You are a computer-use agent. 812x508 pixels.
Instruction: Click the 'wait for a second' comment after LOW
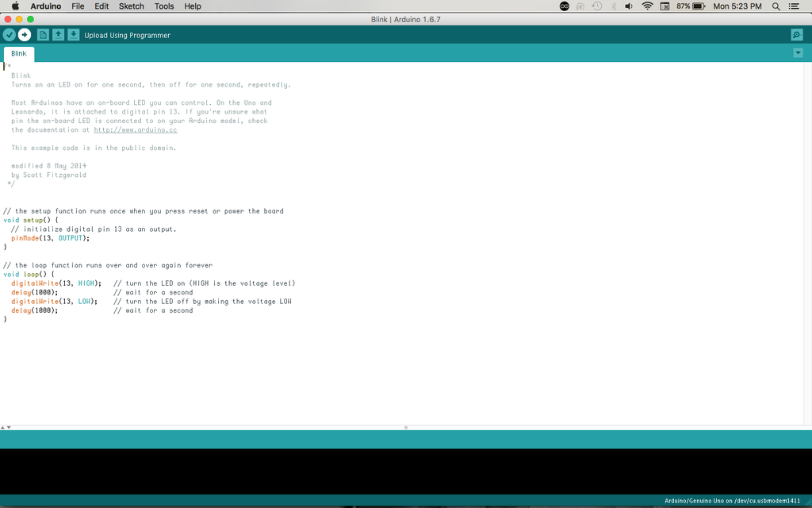point(153,310)
